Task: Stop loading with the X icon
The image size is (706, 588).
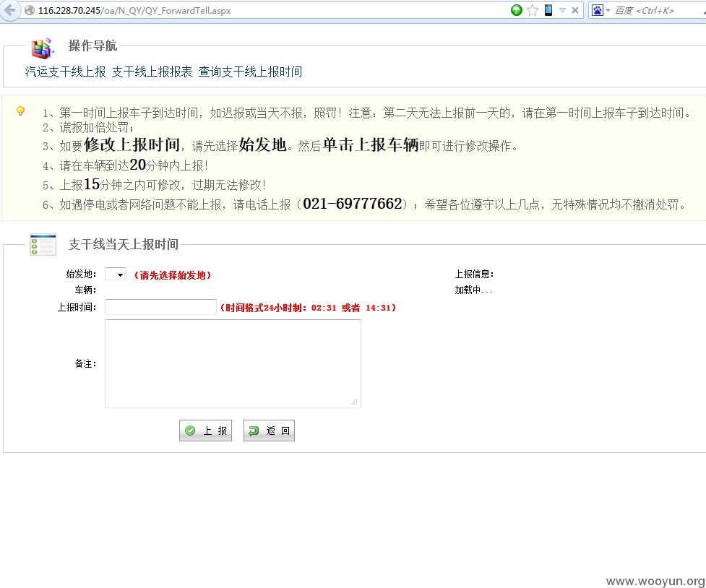Action: (x=575, y=10)
